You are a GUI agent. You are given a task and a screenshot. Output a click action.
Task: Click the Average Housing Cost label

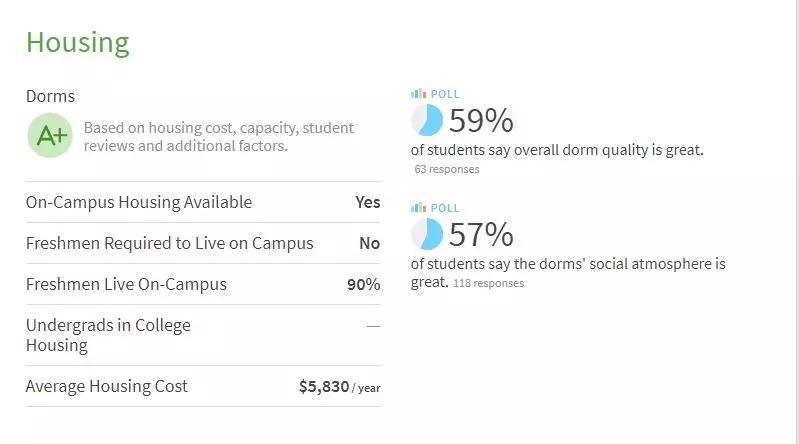(106, 386)
